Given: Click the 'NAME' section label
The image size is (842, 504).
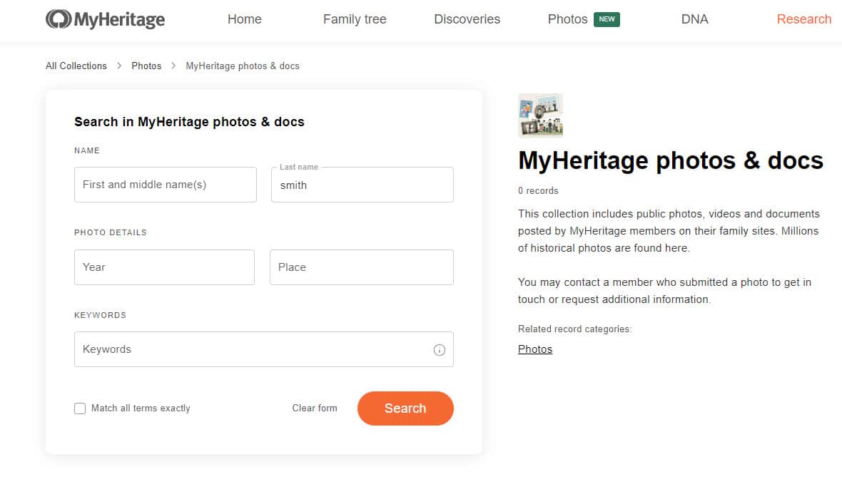Looking at the screenshot, I should (87, 150).
